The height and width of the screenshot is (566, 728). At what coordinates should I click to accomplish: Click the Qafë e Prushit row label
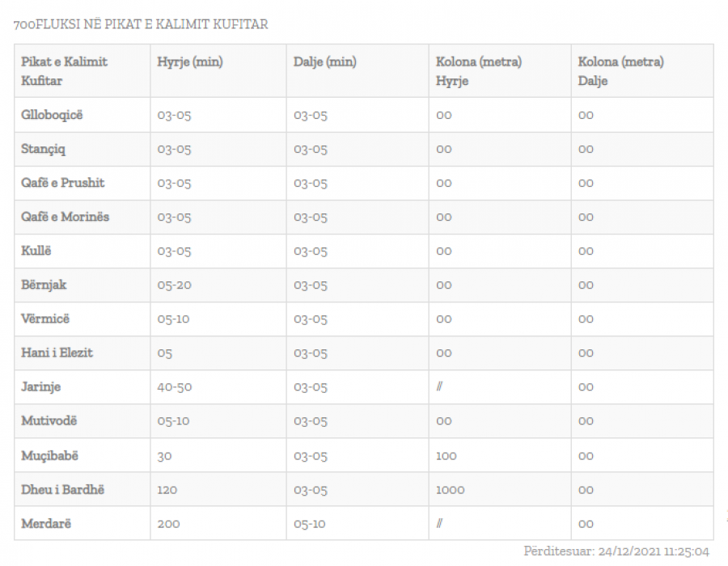pyautogui.click(x=62, y=183)
